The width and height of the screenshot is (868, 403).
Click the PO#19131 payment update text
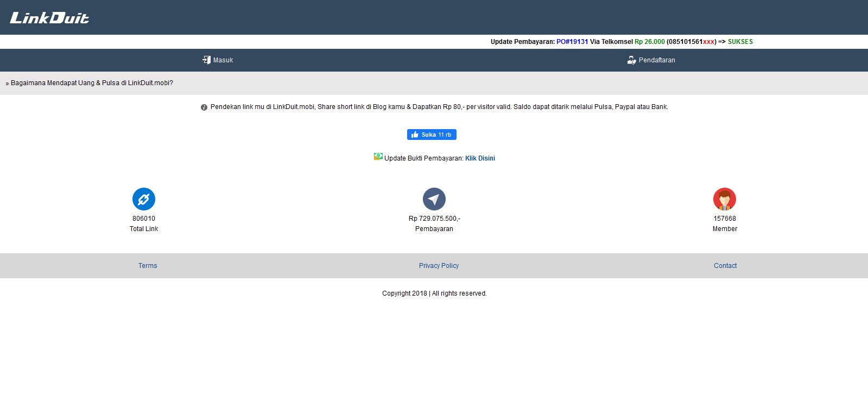click(x=572, y=42)
